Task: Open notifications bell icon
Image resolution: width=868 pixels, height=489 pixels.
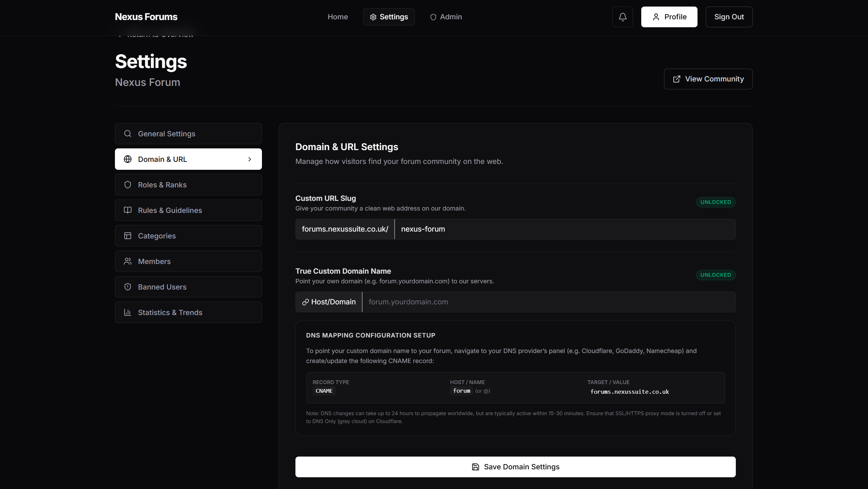Action: tap(622, 17)
